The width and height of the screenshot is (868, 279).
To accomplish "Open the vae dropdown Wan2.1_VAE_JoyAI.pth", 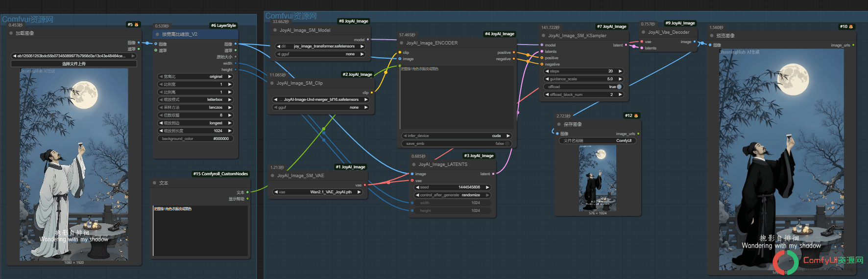I will click(x=317, y=192).
